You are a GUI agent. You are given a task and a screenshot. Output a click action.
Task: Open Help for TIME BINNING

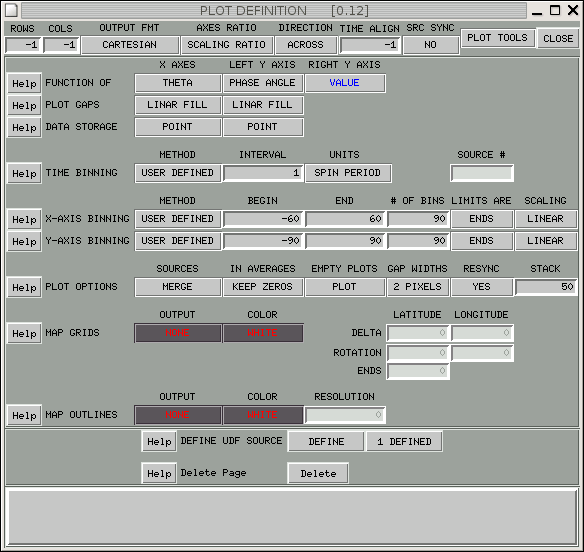point(24,174)
